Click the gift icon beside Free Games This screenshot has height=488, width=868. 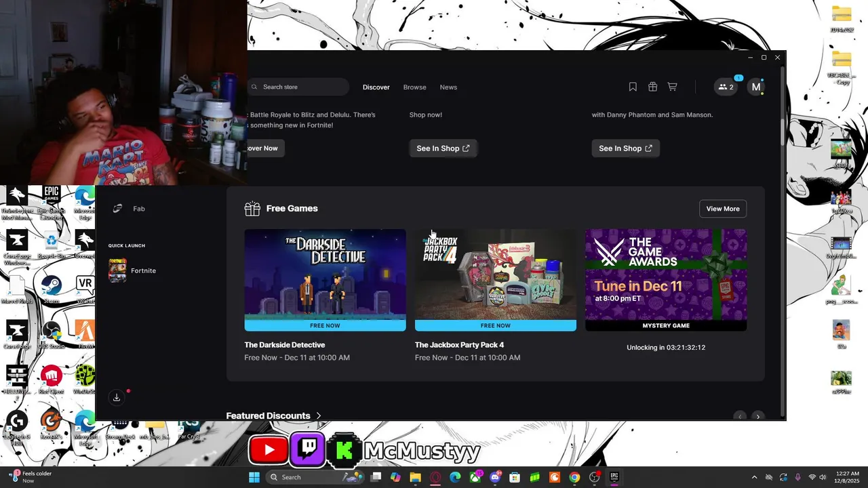point(252,209)
